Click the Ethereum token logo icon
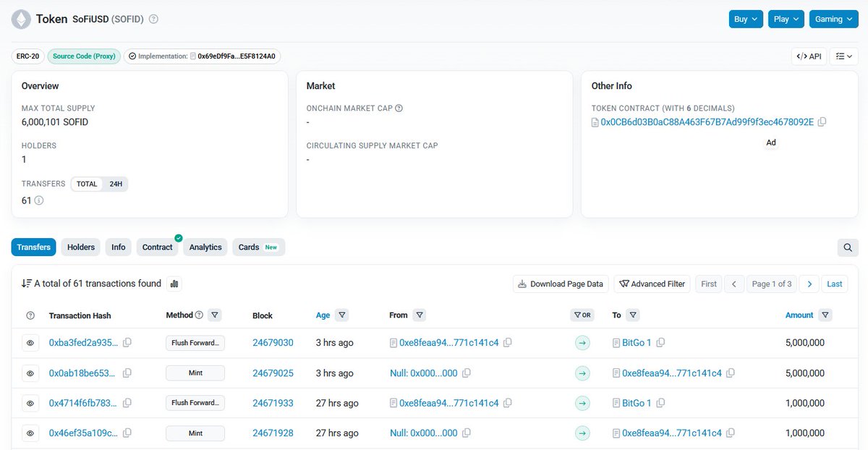The image size is (868, 450). (x=20, y=19)
